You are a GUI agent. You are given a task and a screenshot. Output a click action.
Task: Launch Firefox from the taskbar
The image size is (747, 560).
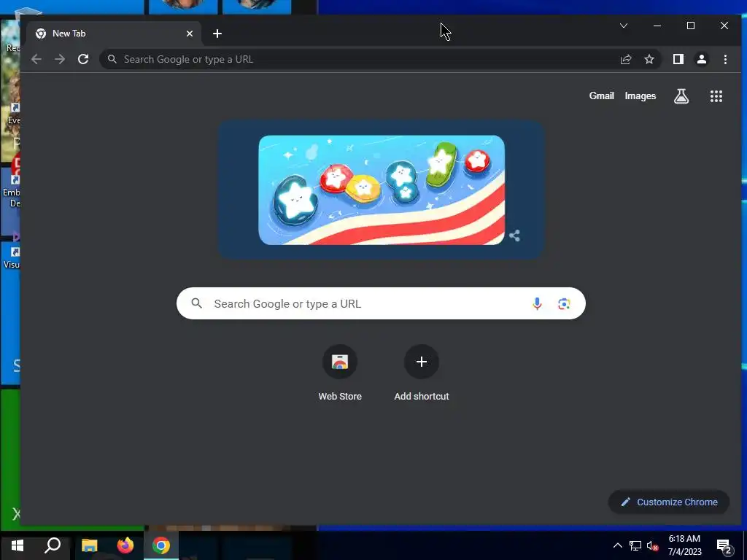[125, 545]
